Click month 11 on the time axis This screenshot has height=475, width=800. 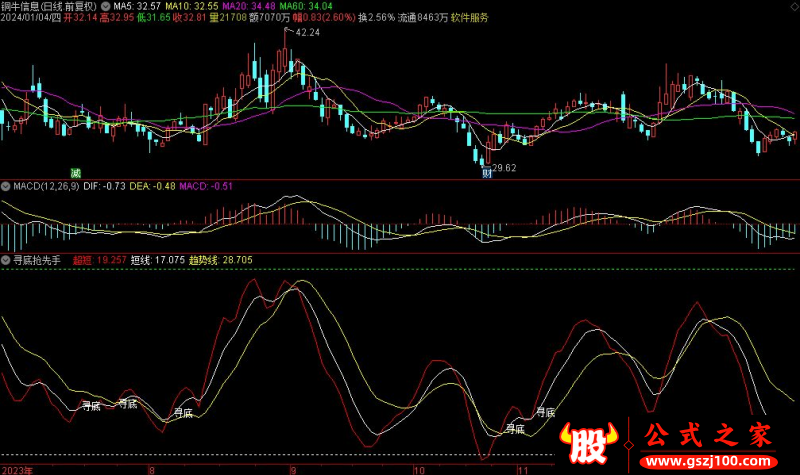click(523, 470)
